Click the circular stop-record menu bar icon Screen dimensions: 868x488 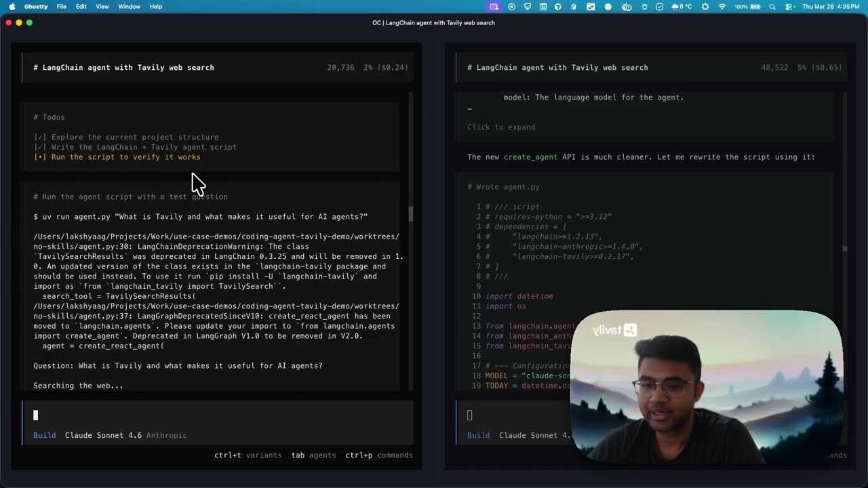point(511,7)
